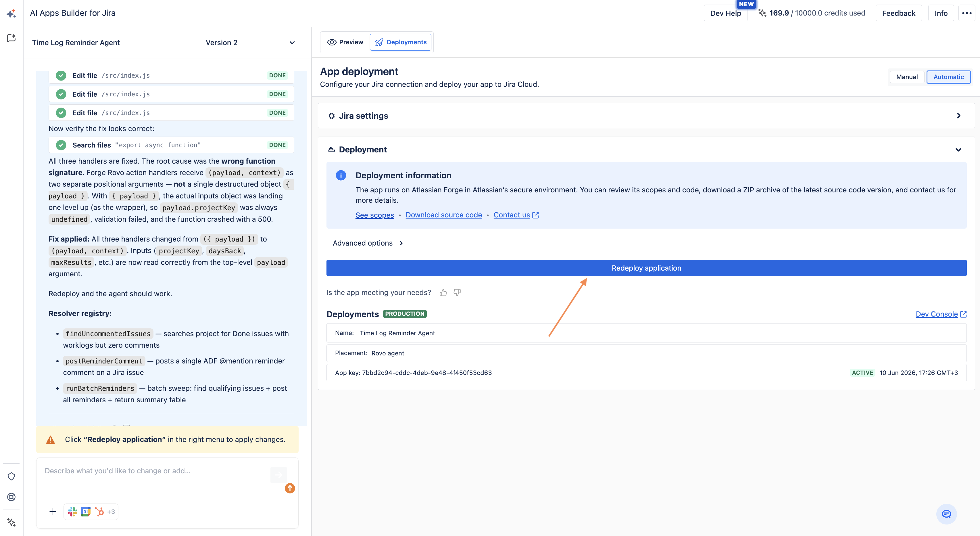Click the Info button
The image size is (980, 536).
[x=941, y=13]
